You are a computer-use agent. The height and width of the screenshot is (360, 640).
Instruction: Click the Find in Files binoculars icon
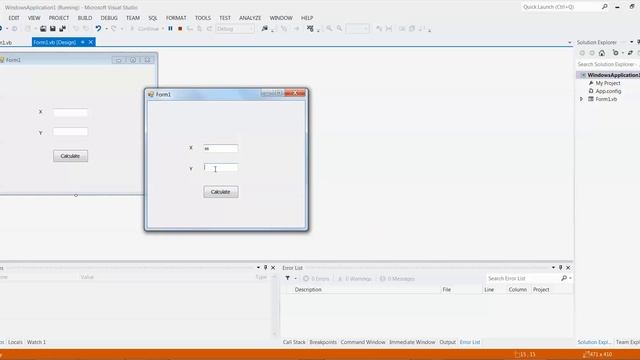coord(265,29)
